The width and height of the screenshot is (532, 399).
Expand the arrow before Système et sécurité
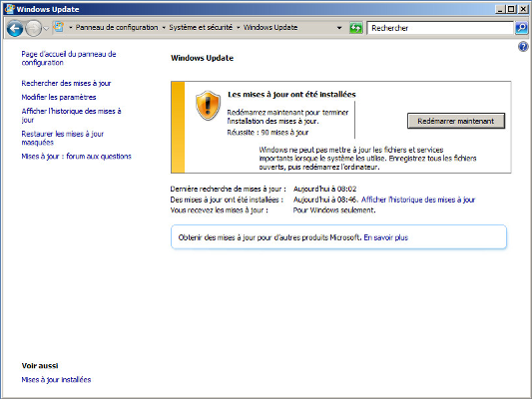[164, 28]
